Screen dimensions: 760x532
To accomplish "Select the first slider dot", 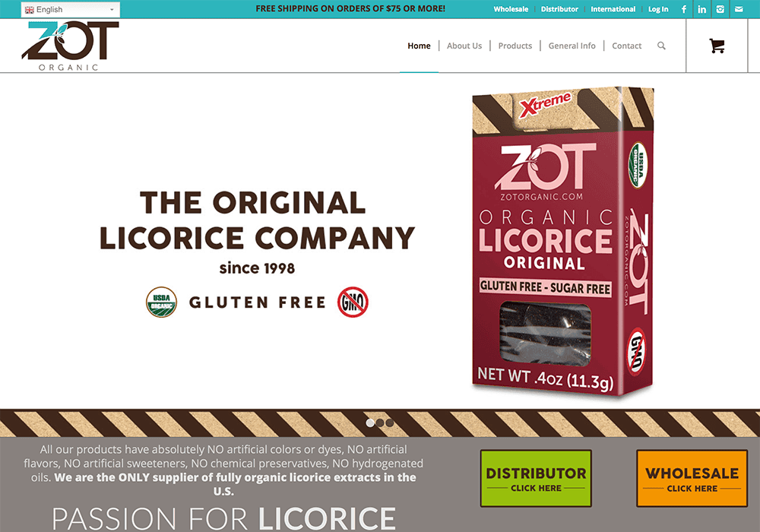I will (370, 423).
